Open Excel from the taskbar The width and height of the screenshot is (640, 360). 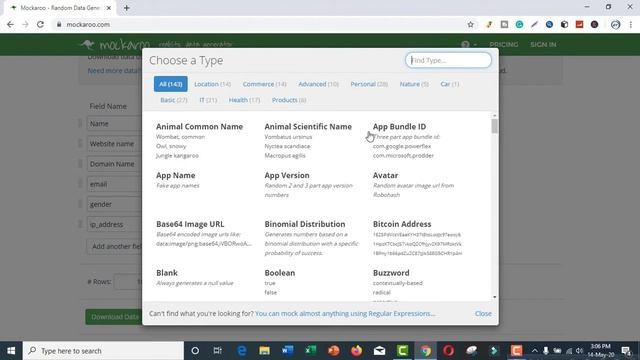click(x=311, y=351)
